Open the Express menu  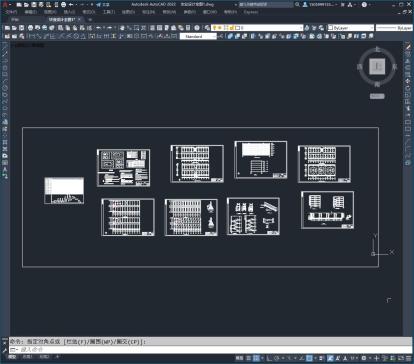coord(251,12)
